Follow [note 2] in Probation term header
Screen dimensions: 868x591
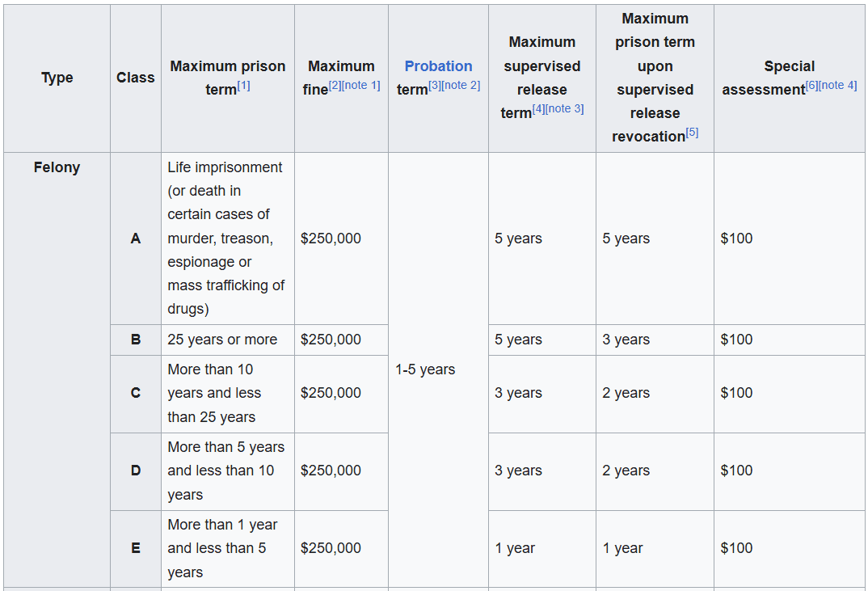(461, 86)
